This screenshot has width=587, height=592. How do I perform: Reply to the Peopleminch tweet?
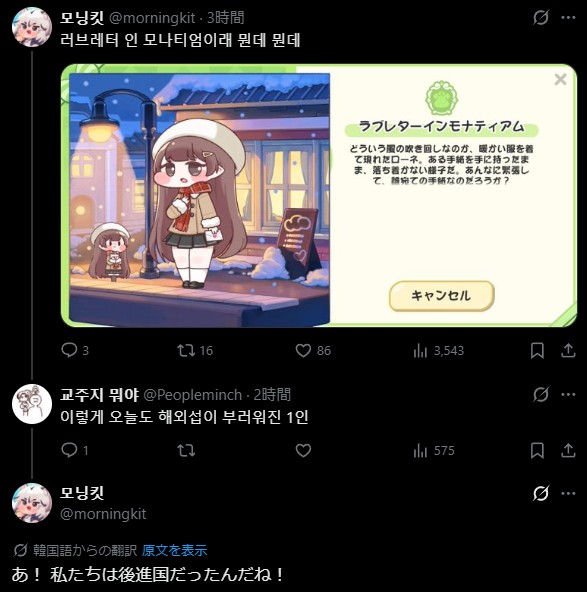pyautogui.click(x=75, y=450)
